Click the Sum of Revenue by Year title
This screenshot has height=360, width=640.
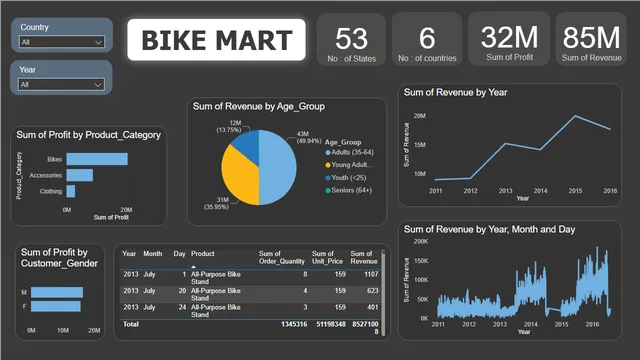pos(456,93)
